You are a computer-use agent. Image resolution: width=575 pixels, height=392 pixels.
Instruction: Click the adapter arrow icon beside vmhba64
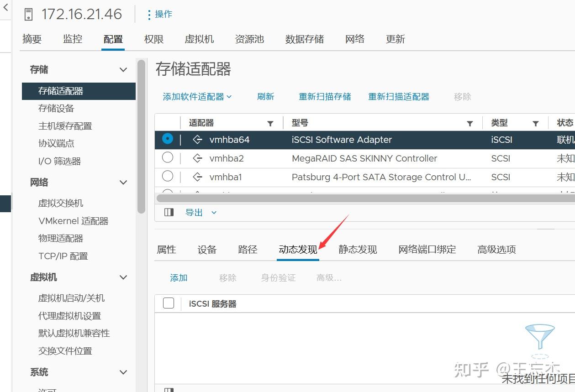click(x=197, y=139)
